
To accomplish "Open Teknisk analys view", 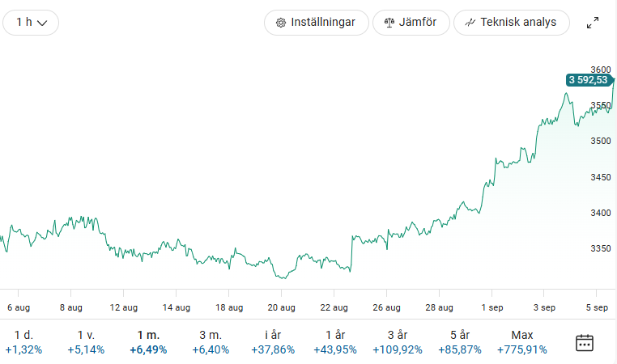I will [511, 23].
